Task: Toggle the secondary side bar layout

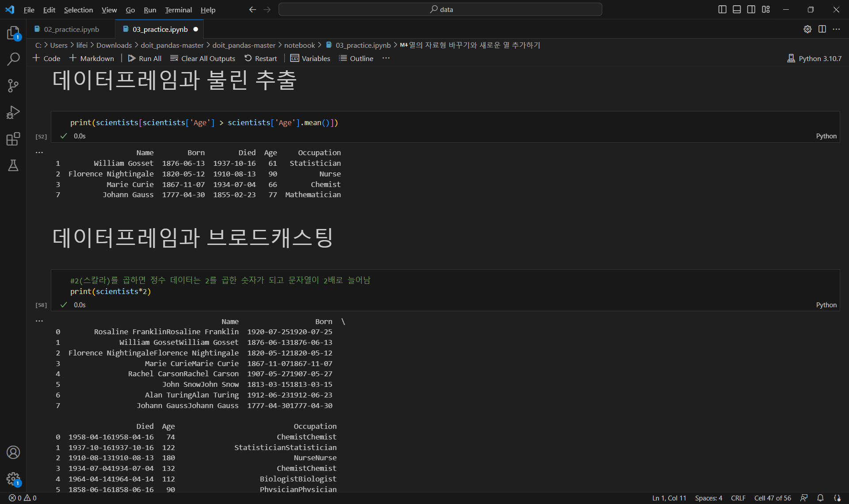Action: click(751, 9)
